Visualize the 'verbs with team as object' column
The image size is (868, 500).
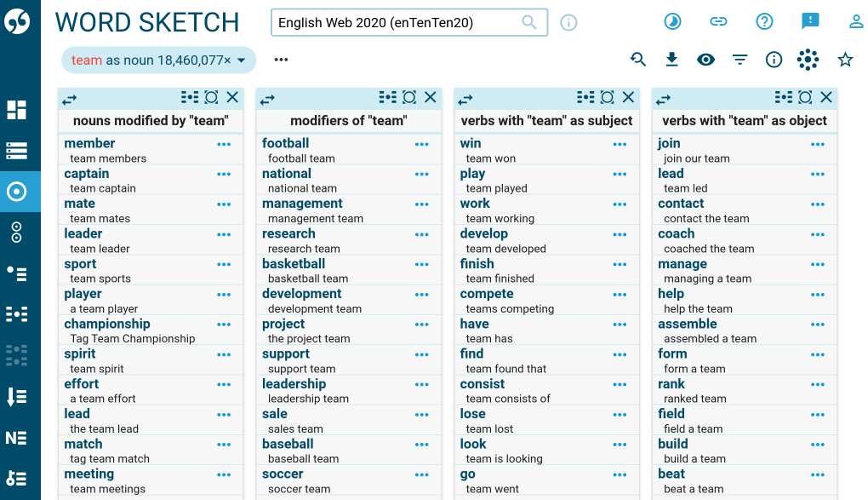point(805,98)
